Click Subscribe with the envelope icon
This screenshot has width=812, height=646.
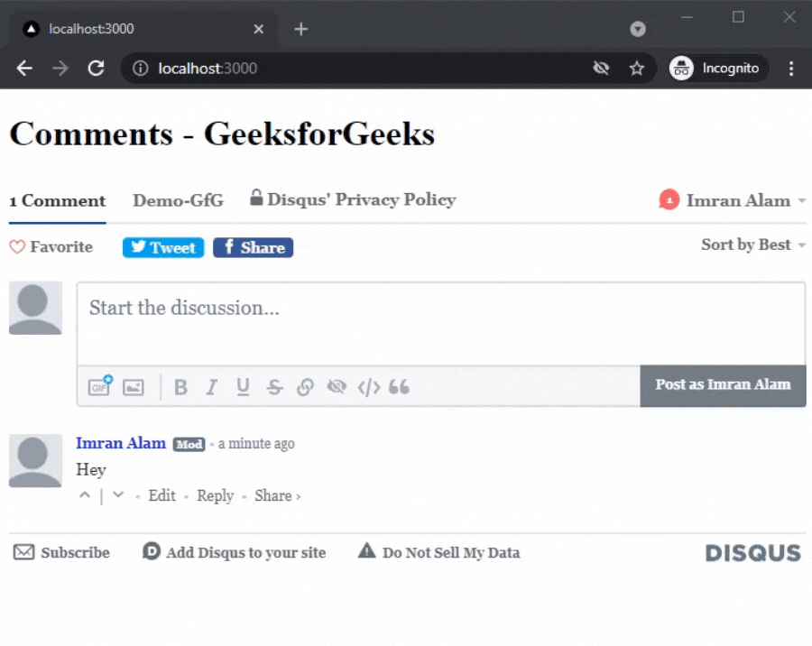click(61, 552)
